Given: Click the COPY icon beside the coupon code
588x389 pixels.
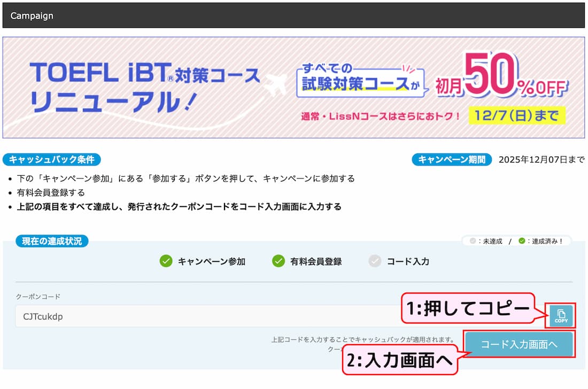Looking at the screenshot, I should pyautogui.click(x=561, y=316).
